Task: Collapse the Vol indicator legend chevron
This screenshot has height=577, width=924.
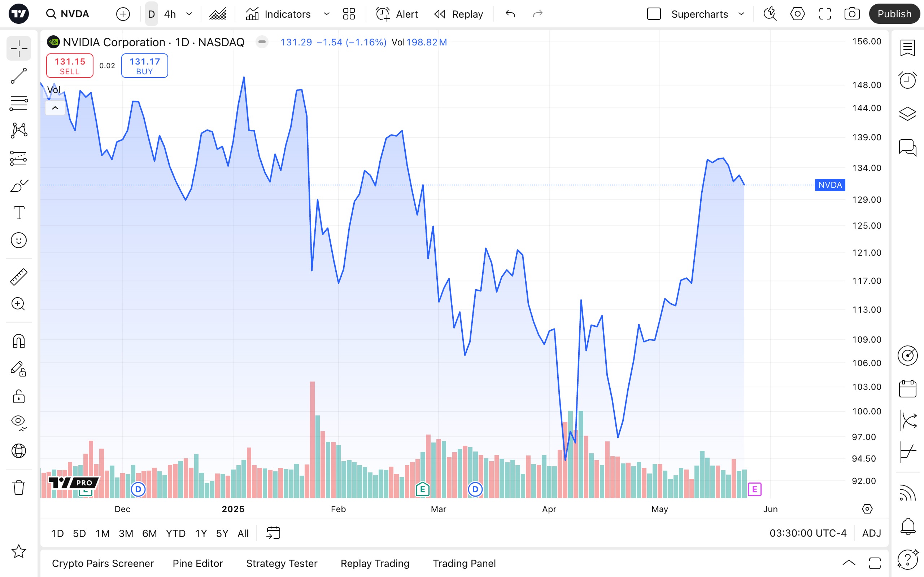Action: pos(55,108)
